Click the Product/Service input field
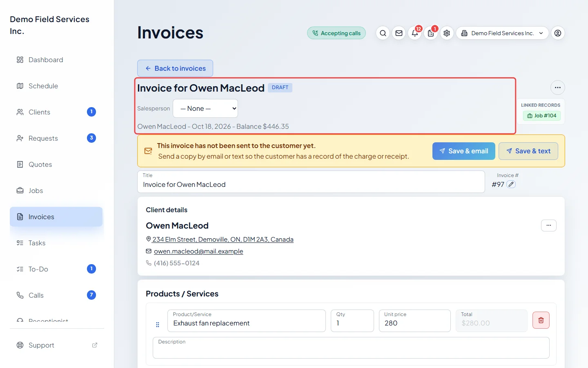The image size is (588, 368). click(247, 321)
